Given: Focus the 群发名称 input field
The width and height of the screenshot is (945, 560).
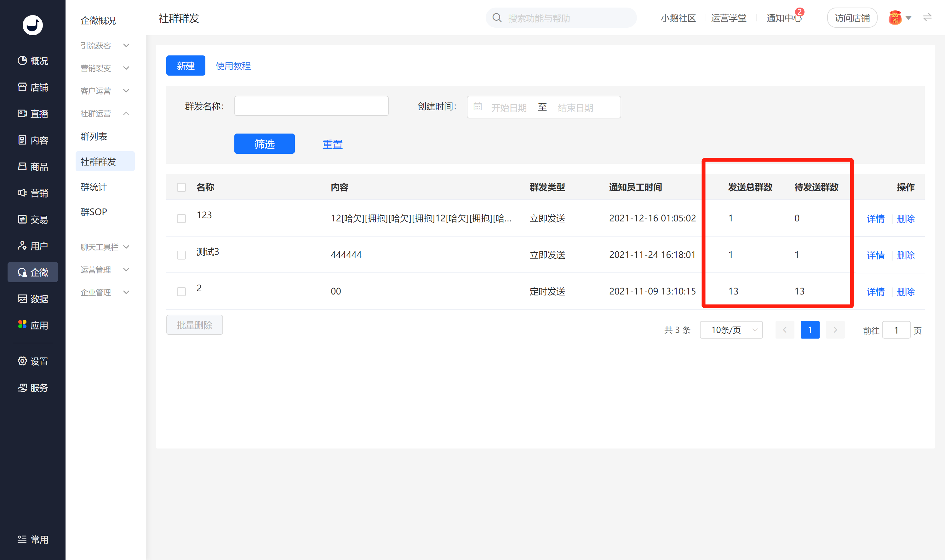Looking at the screenshot, I should click(x=311, y=106).
